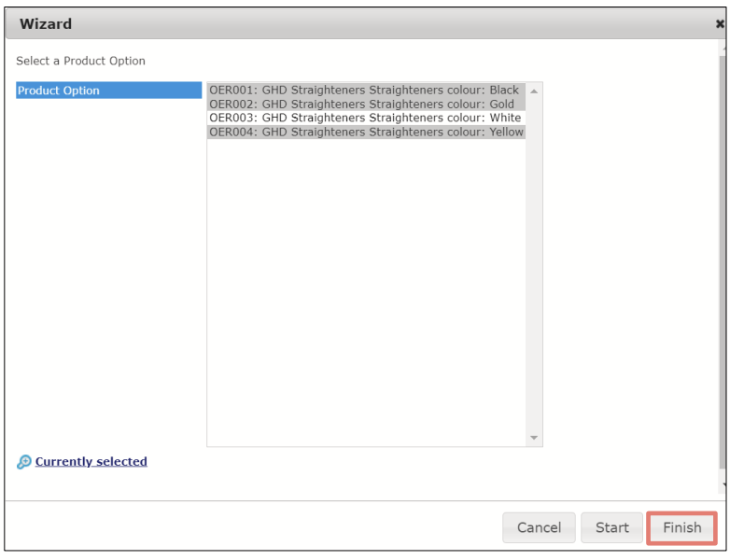This screenshot has width=730, height=560.
Task: Click the Product Option step label
Action: tap(109, 91)
